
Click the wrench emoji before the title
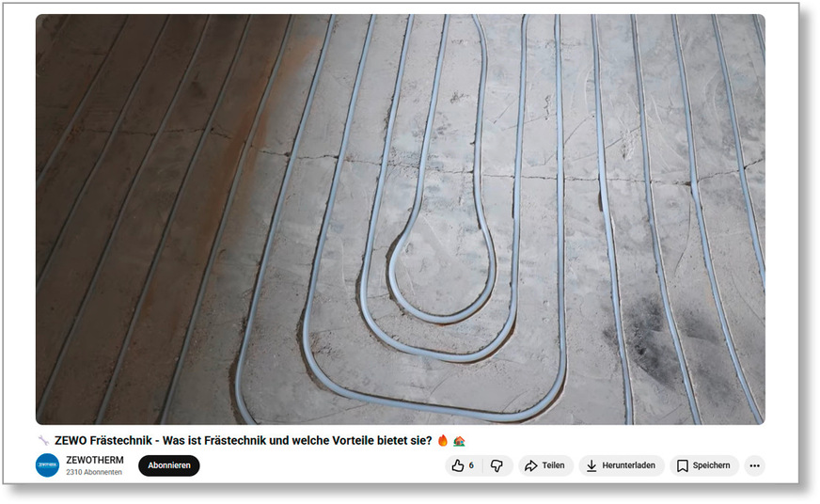(42, 440)
